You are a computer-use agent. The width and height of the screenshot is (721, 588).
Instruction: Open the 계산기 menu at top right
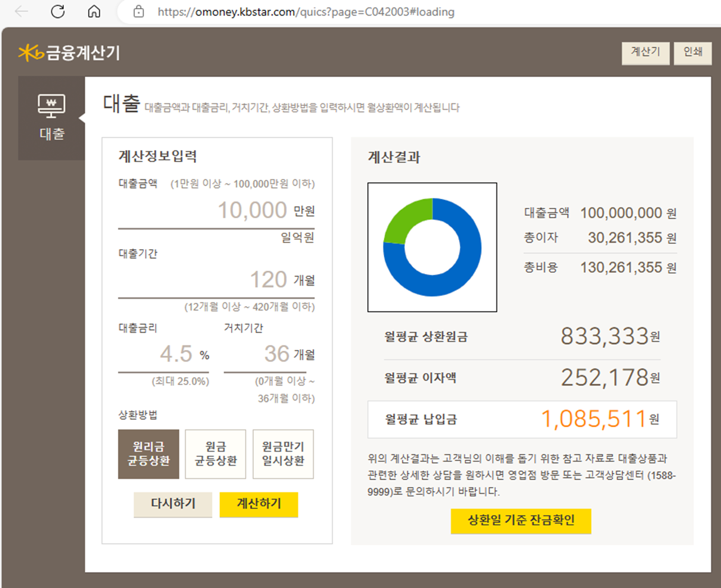645,52
